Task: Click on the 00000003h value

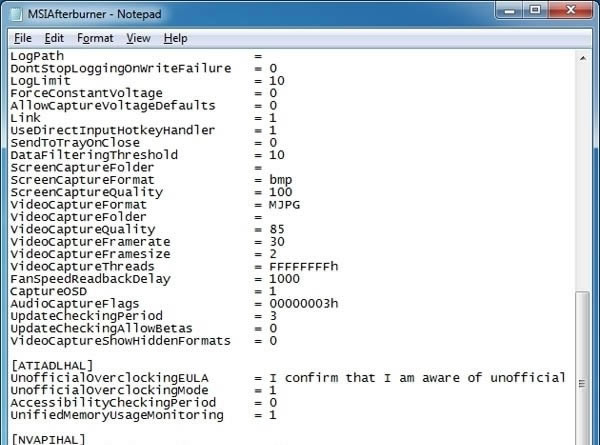Action: click(x=303, y=303)
